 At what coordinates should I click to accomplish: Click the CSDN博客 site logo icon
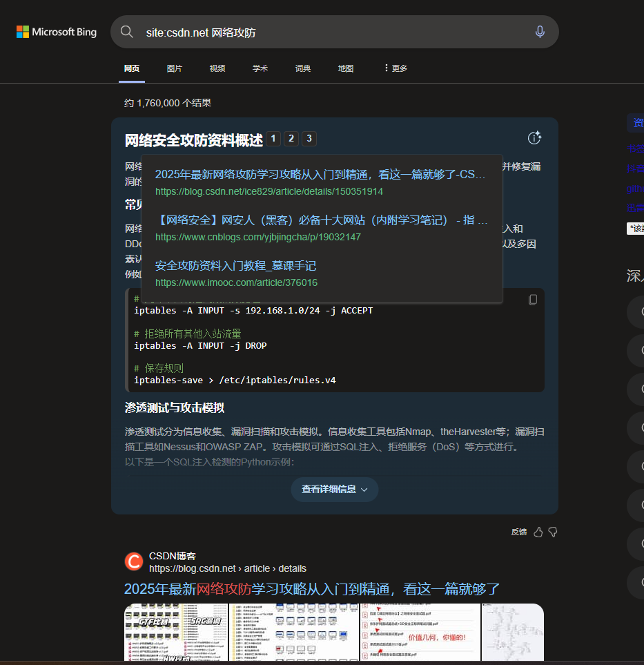(x=134, y=561)
